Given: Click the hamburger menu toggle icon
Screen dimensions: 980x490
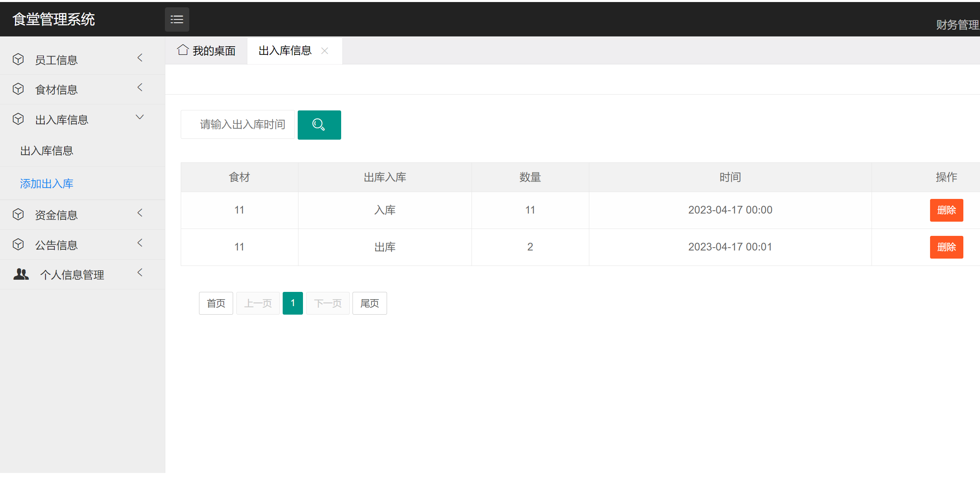Looking at the screenshot, I should click(177, 19).
